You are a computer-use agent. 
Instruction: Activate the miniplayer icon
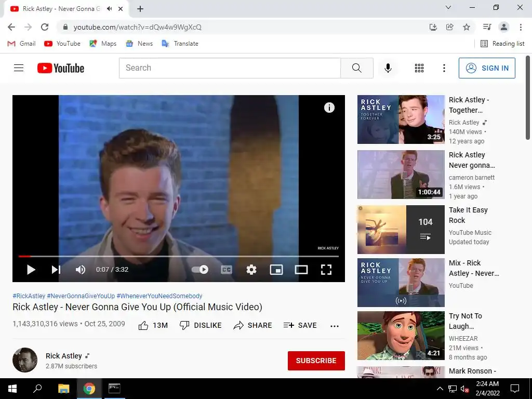point(276,270)
